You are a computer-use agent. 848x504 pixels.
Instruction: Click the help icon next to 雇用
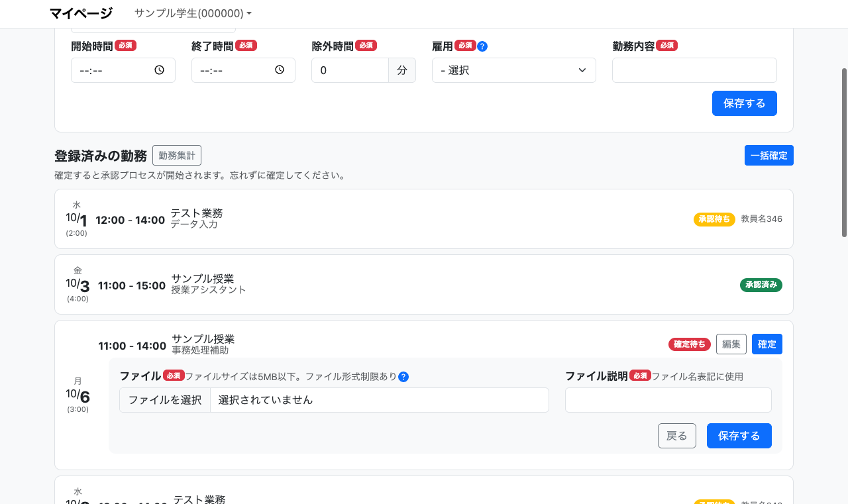pos(482,46)
